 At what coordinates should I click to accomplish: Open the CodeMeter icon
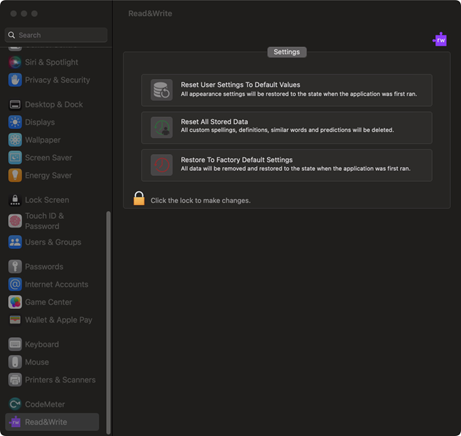click(15, 404)
